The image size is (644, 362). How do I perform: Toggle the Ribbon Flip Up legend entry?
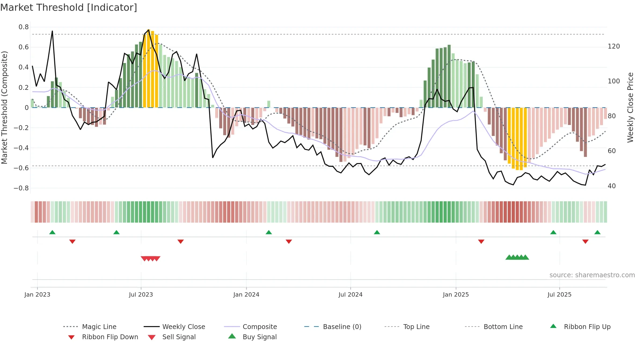[x=580, y=327]
